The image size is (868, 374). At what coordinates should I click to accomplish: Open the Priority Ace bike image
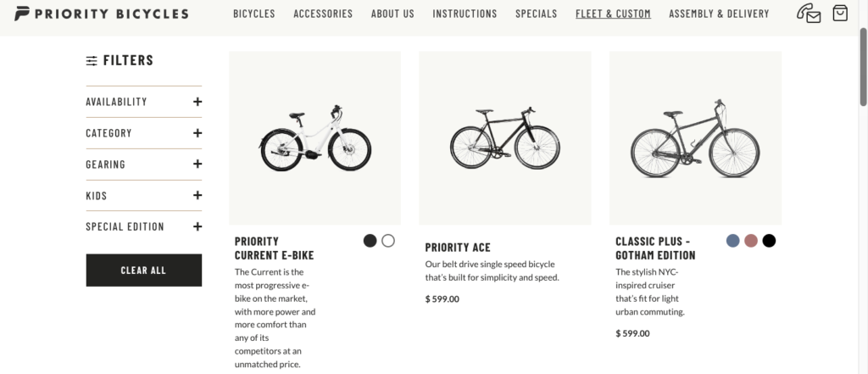coord(504,137)
